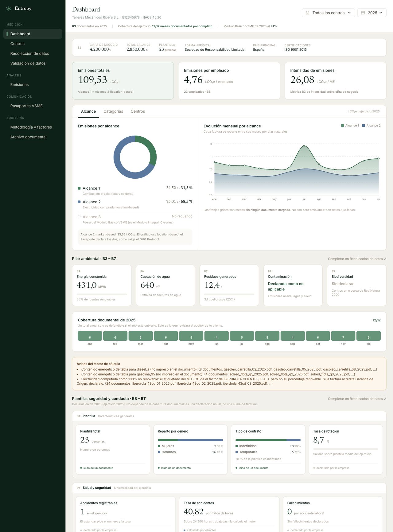Click the Entropy asterisk logo icon
This screenshot has height=532, width=393.
pyautogui.click(x=9, y=9)
